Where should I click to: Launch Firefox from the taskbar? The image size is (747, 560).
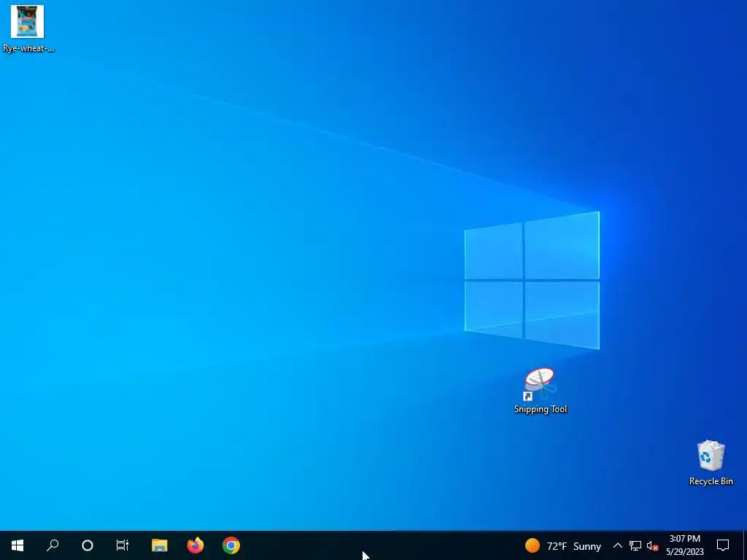[x=196, y=545]
